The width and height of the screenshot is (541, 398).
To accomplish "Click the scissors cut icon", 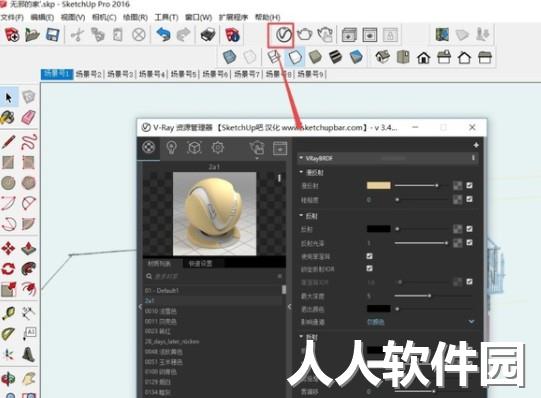I will pyautogui.click(x=77, y=35).
